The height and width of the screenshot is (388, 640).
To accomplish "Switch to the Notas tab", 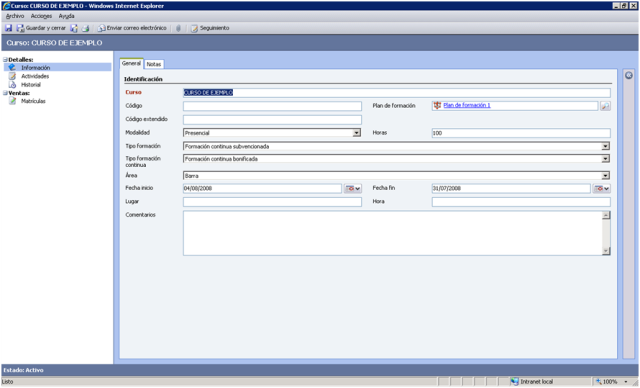I will 154,64.
